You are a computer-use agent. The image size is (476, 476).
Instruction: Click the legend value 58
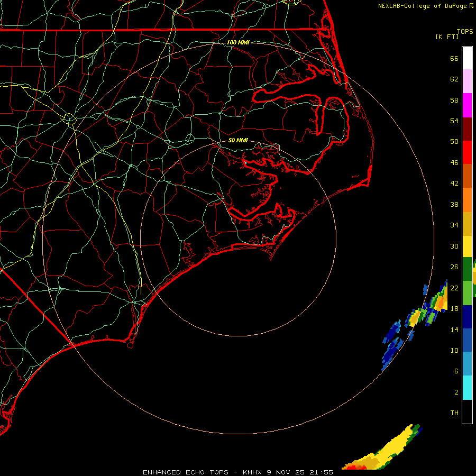[454, 100]
